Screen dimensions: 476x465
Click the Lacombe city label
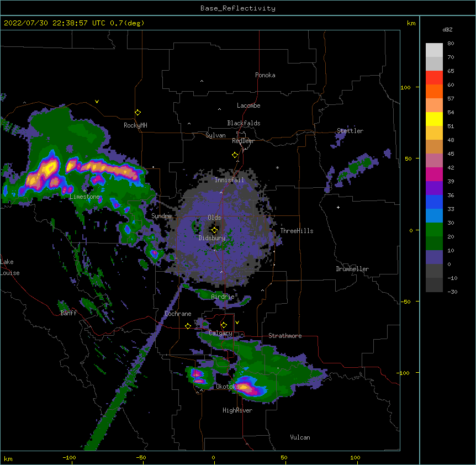click(248, 105)
